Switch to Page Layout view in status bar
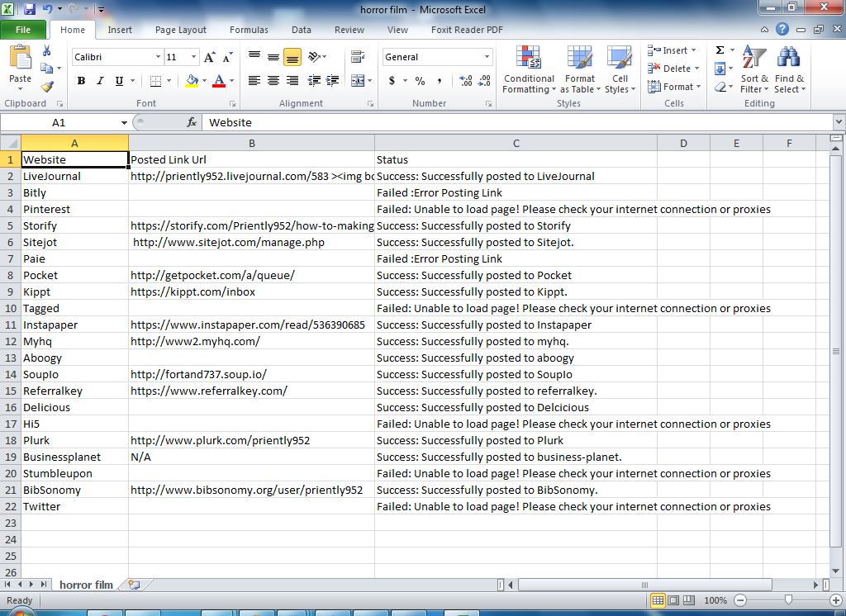 (673, 600)
